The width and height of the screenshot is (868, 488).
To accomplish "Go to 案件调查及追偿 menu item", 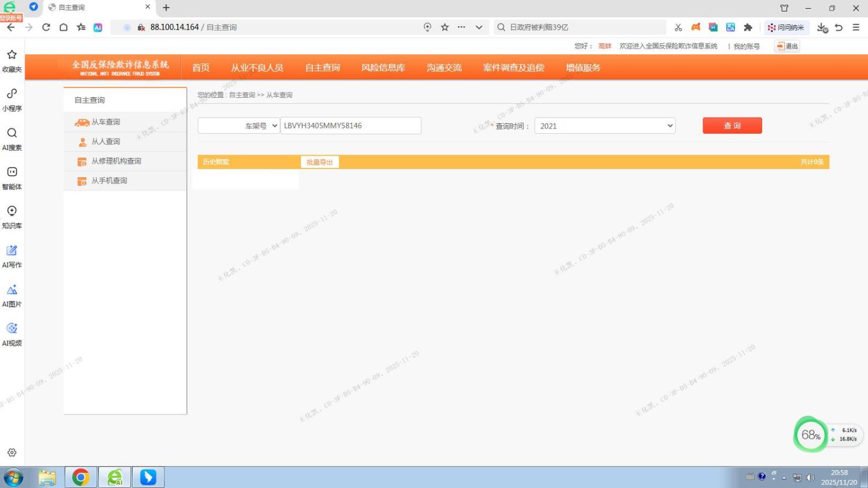I will coord(513,68).
